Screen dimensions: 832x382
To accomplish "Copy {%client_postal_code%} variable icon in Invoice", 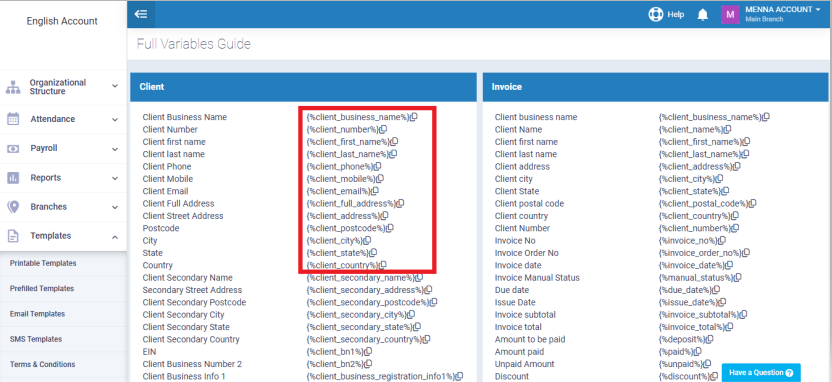I will (753, 203).
